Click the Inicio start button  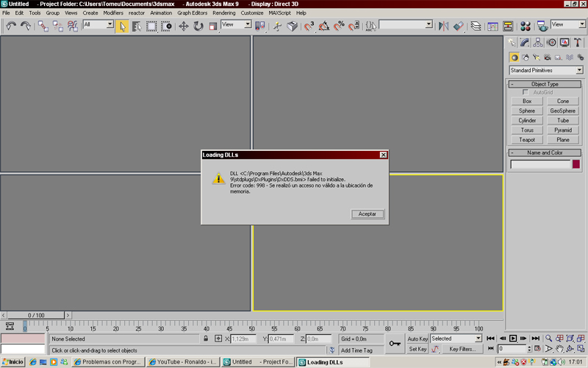[x=13, y=362]
